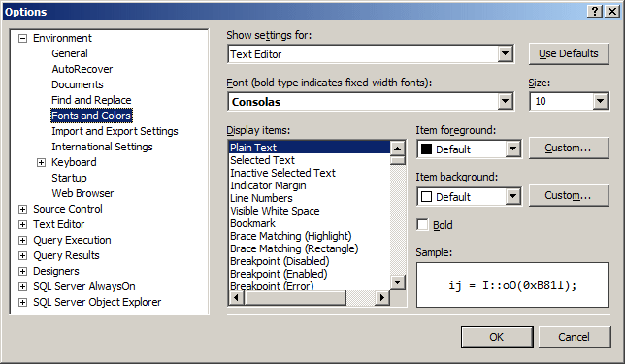Open the Show settings for dropdown
The width and height of the screenshot is (625, 364).
505,53
